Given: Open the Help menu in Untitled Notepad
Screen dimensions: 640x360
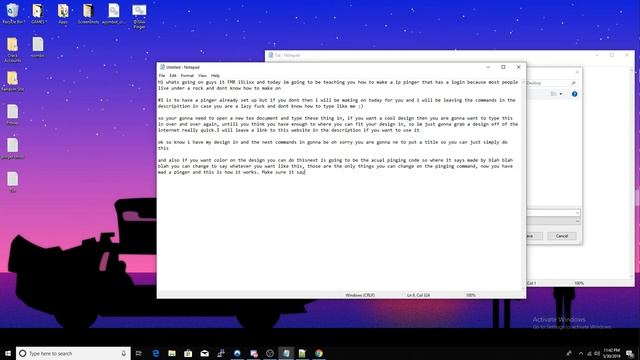Looking at the screenshot, I should (215, 76).
